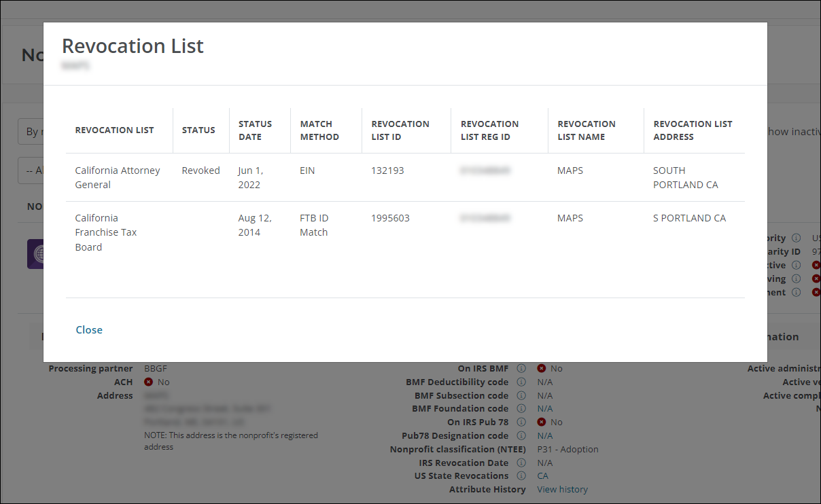Click the BMF Subsection code info icon
The image size is (821, 504).
pos(521,395)
